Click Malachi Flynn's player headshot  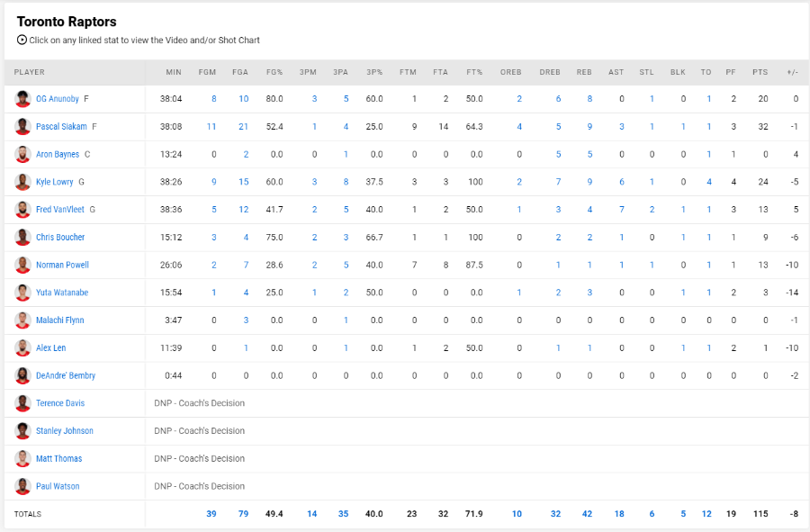(x=22, y=320)
